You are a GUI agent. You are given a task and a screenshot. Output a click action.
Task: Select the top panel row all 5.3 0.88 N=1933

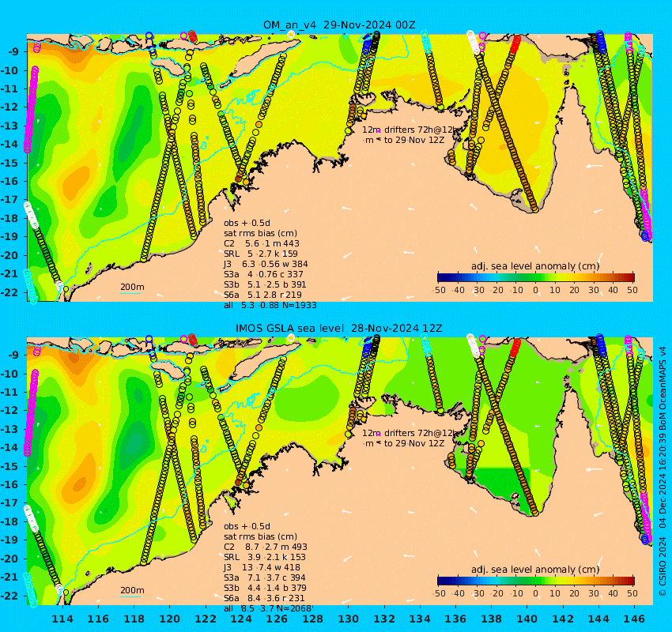(x=270, y=305)
